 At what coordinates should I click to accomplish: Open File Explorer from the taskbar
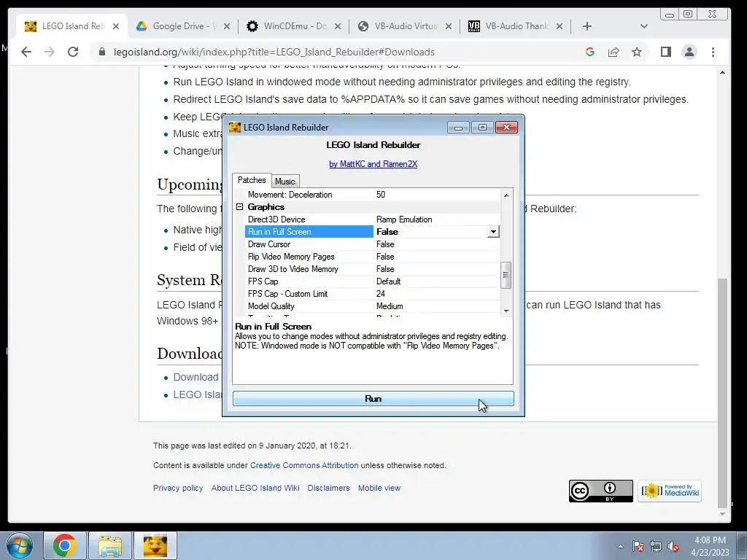[110, 545]
